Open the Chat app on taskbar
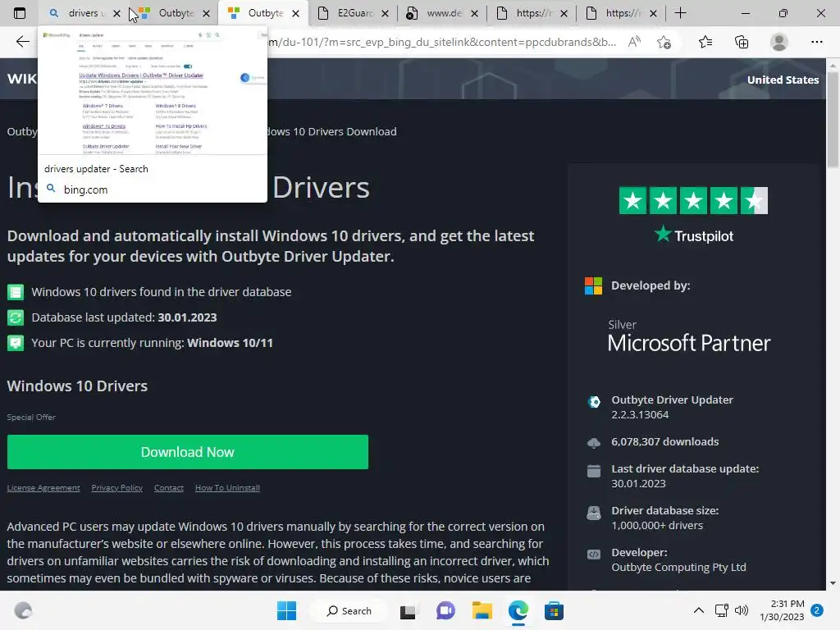The image size is (840, 630). 445,610
